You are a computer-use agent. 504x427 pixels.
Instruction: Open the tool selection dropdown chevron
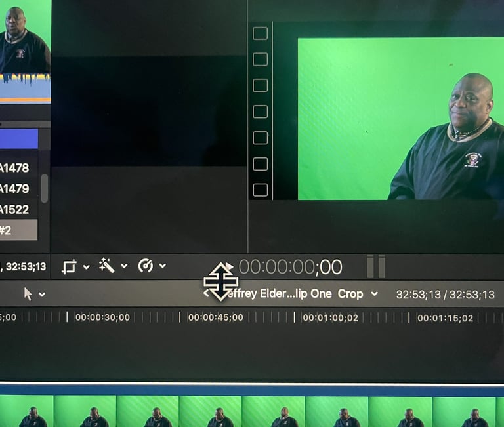[42, 294]
